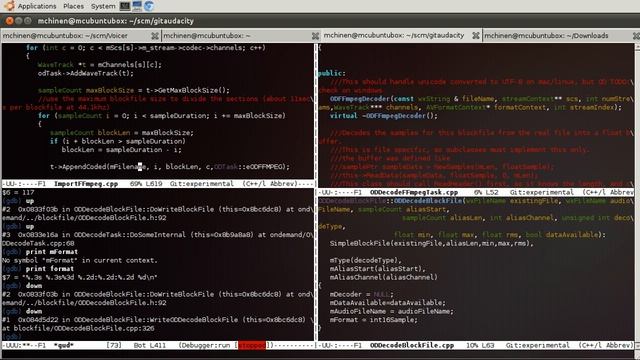
Task: Click the 'mAliasChannel(aliasChannel)' line
Action: click(383, 277)
